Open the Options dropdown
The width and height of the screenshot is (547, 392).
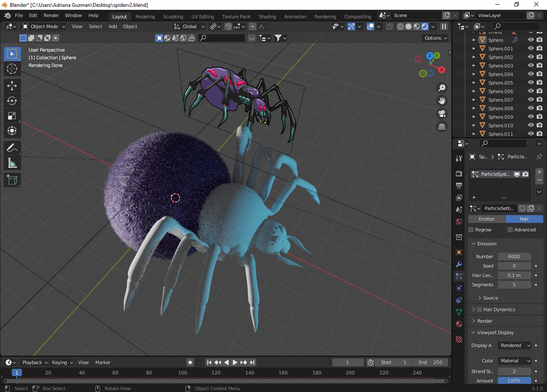click(435, 38)
